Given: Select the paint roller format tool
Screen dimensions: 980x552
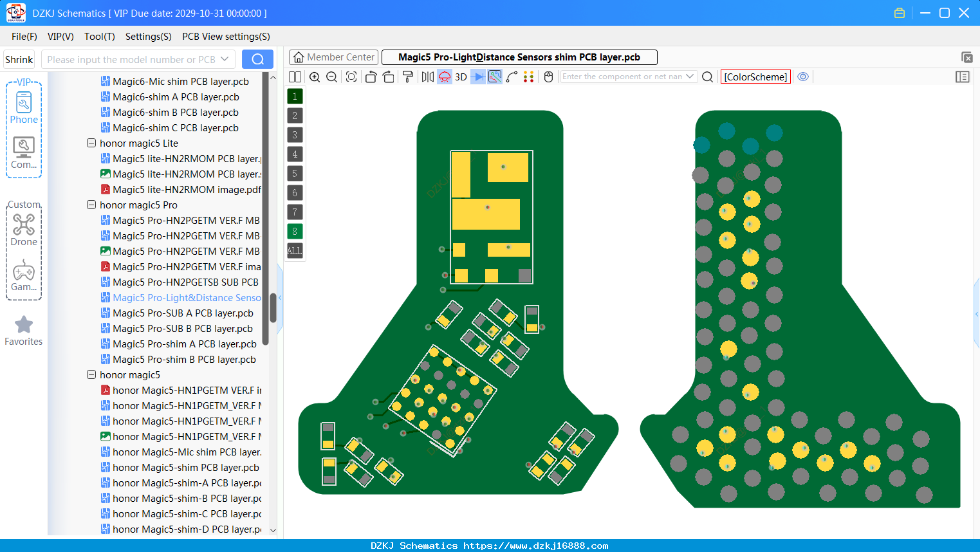Looking at the screenshot, I should coord(408,77).
